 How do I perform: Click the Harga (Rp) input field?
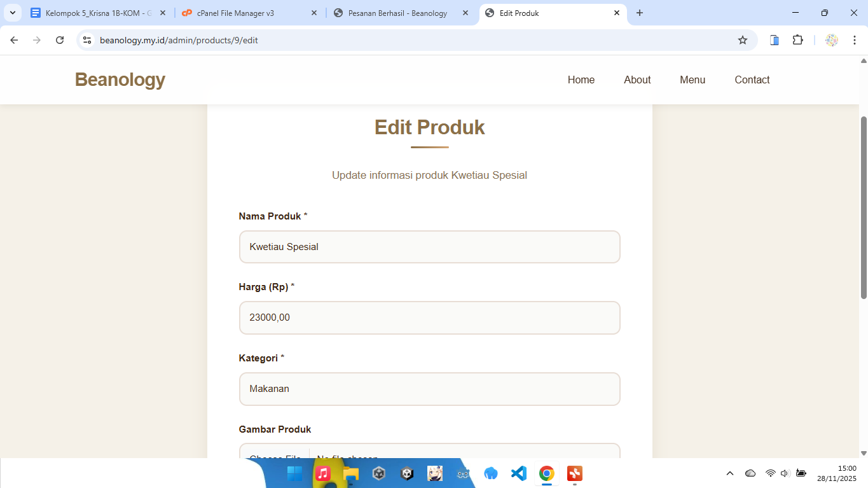tap(429, 317)
